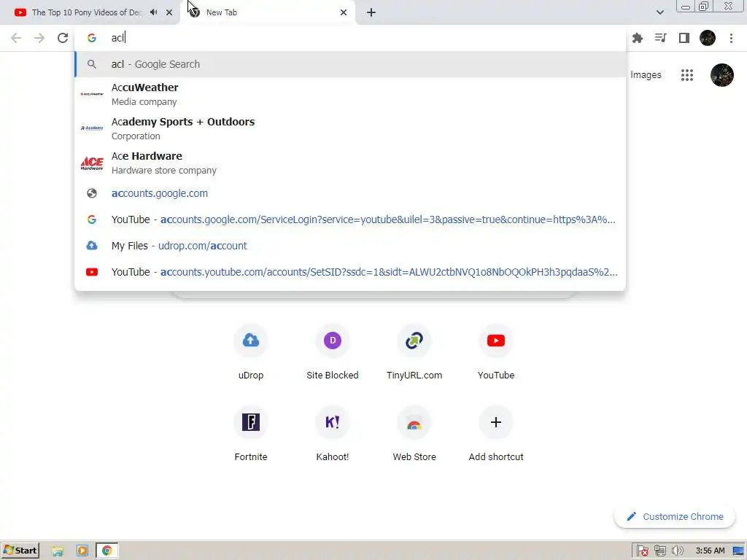Choose the Academy Sports + Outdoors suggestion
Viewport: 747px width, 560px height.
pyautogui.click(x=350, y=128)
